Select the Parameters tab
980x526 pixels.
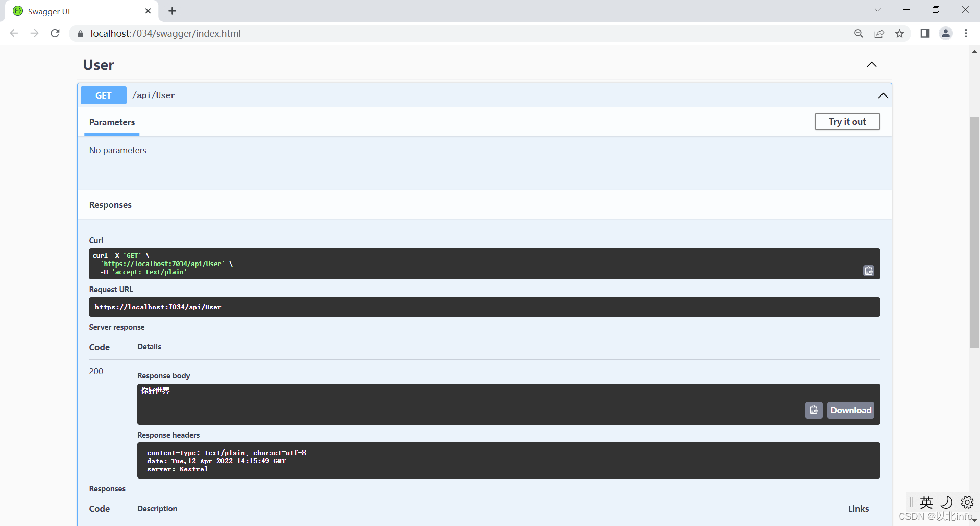[x=112, y=122]
